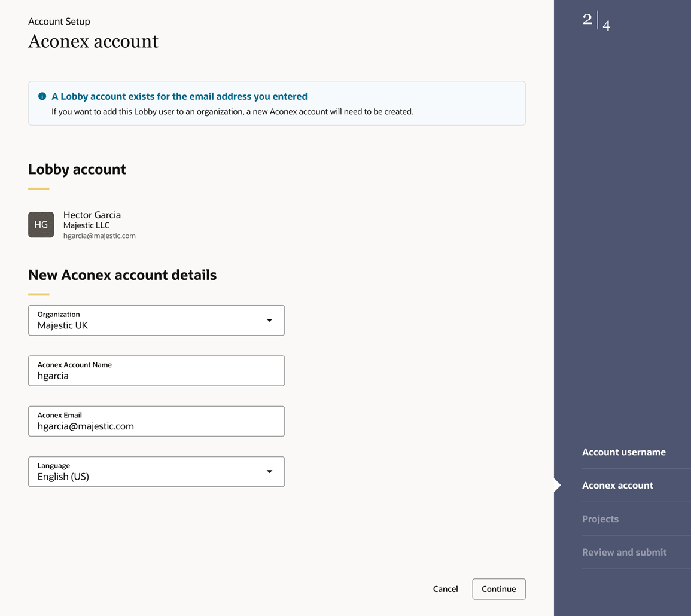691x616 pixels.
Task: Click Cancel to abort account setup
Action: (445, 589)
